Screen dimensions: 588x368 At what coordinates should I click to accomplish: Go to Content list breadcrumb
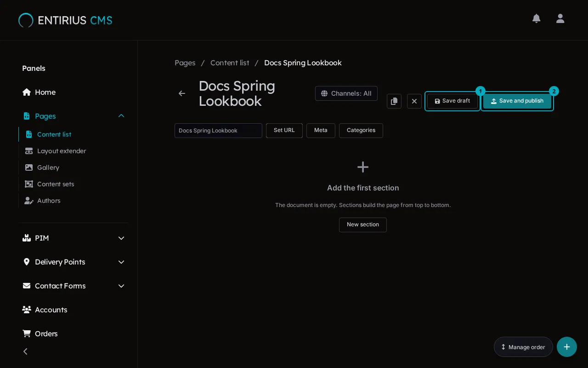click(x=230, y=63)
